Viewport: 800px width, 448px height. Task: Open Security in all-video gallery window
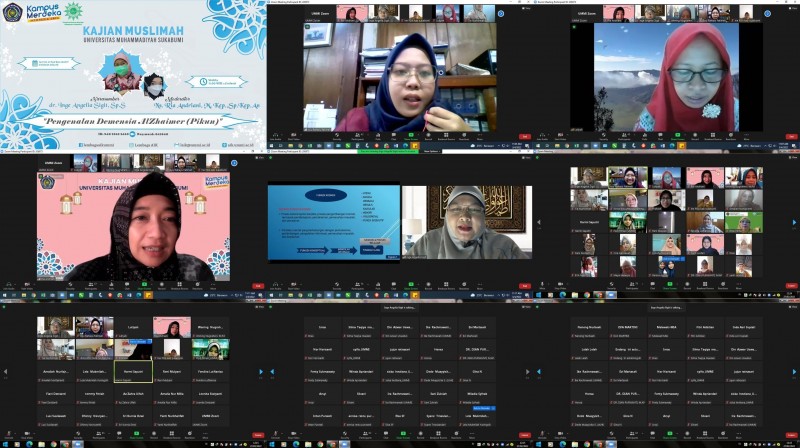click(x=611, y=286)
